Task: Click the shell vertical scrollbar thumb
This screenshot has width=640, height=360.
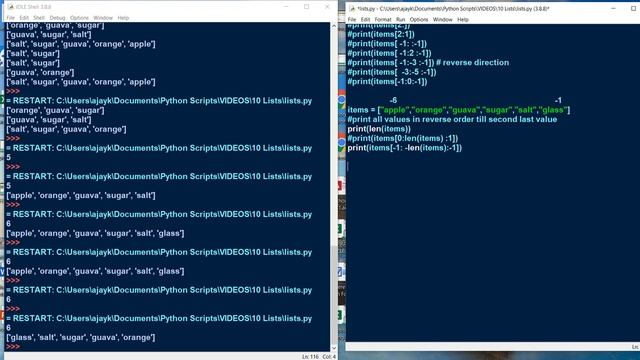Action: (x=334, y=294)
